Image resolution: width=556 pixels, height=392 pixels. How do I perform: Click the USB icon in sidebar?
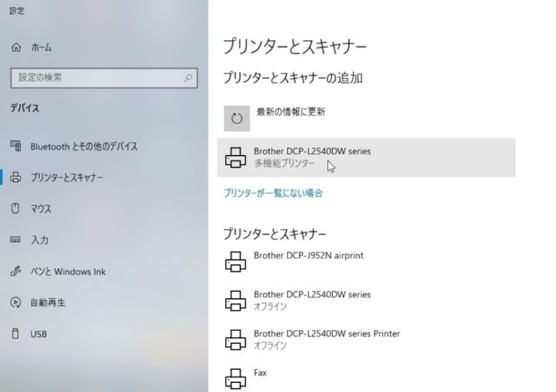[x=16, y=334]
